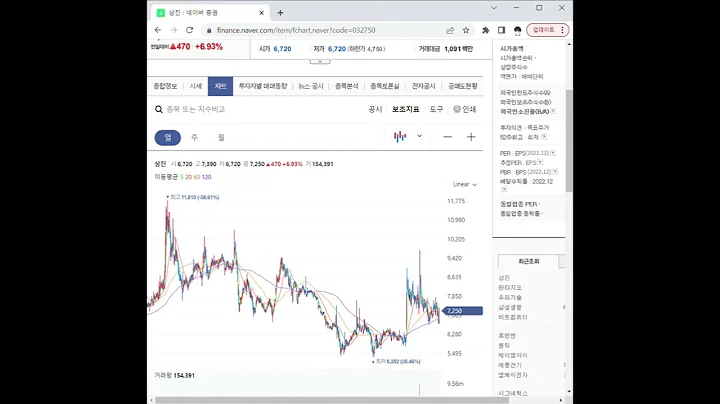This screenshot has width=720, height=404.
Task: Go back using the browser back arrow
Action: pos(158,30)
